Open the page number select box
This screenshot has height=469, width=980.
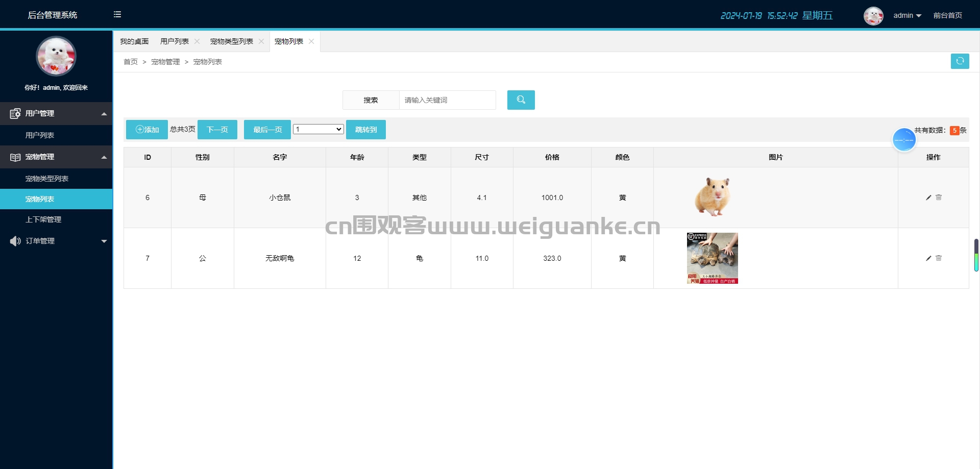pos(318,129)
